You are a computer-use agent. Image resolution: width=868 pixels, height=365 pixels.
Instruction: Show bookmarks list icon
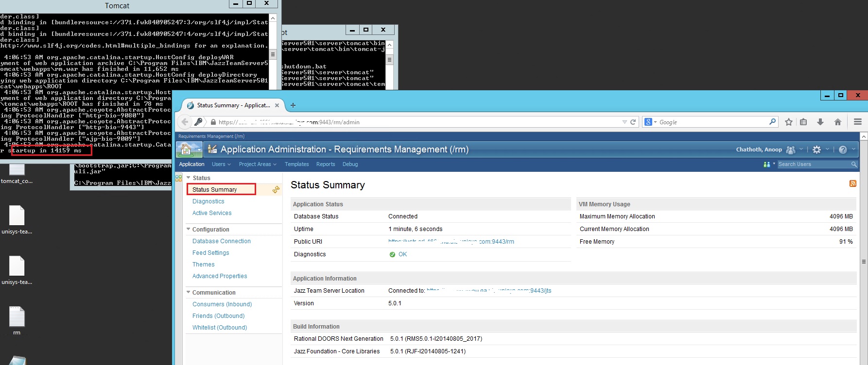coord(803,122)
